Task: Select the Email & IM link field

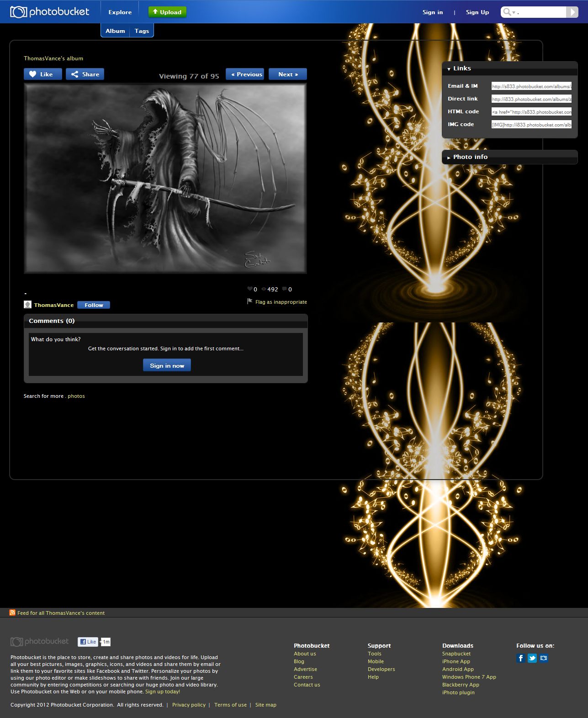Action: [531, 86]
